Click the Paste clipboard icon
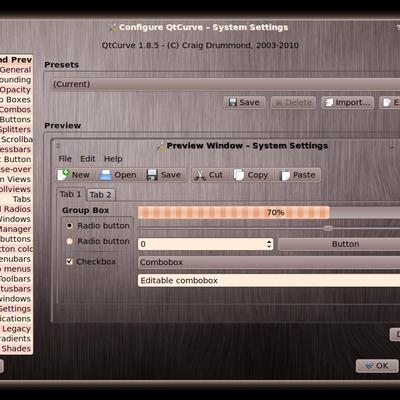The image size is (400, 400). pos(285,175)
